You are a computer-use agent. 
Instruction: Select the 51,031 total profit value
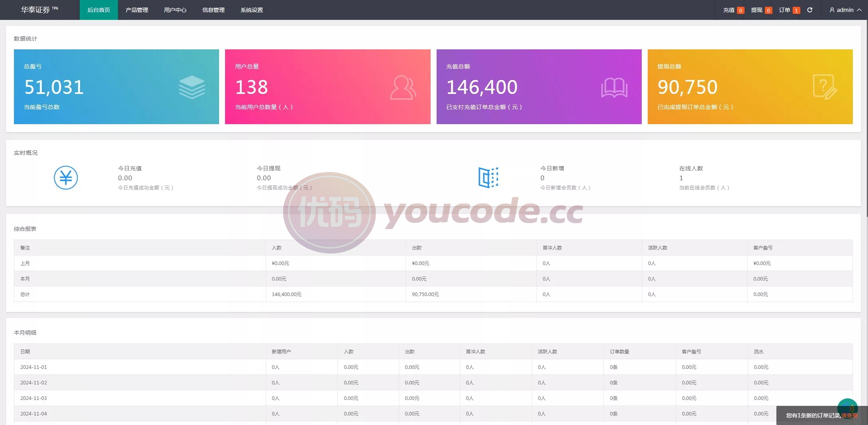(x=54, y=87)
